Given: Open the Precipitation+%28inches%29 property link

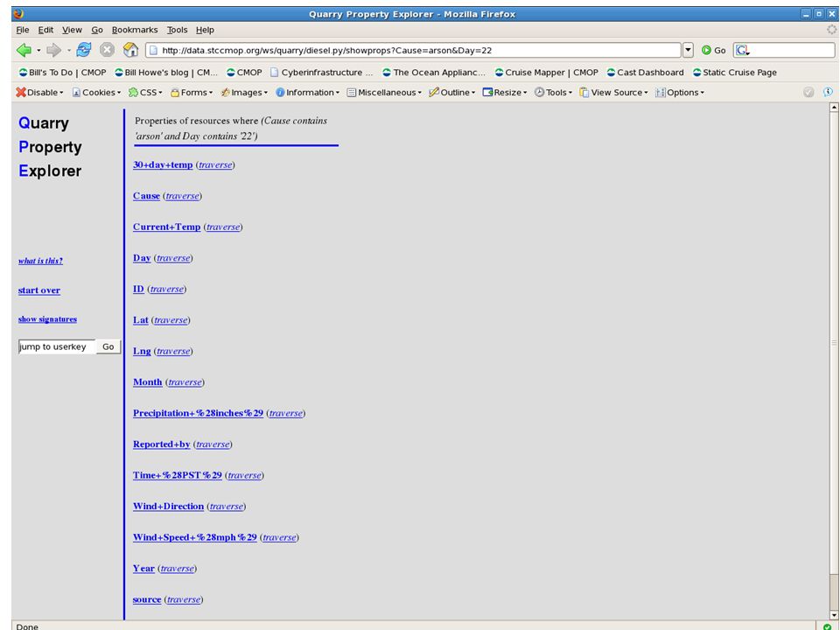Looking at the screenshot, I should coord(199,413).
